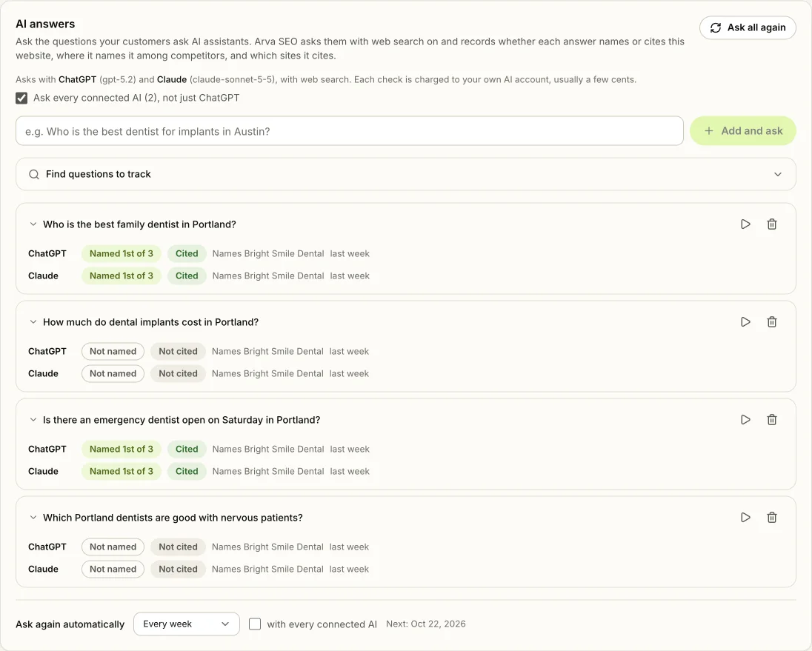Click ChatGPT Named 1st of 3 badge, family dentist
Screen dimensions: 812x651
tap(122, 253)
